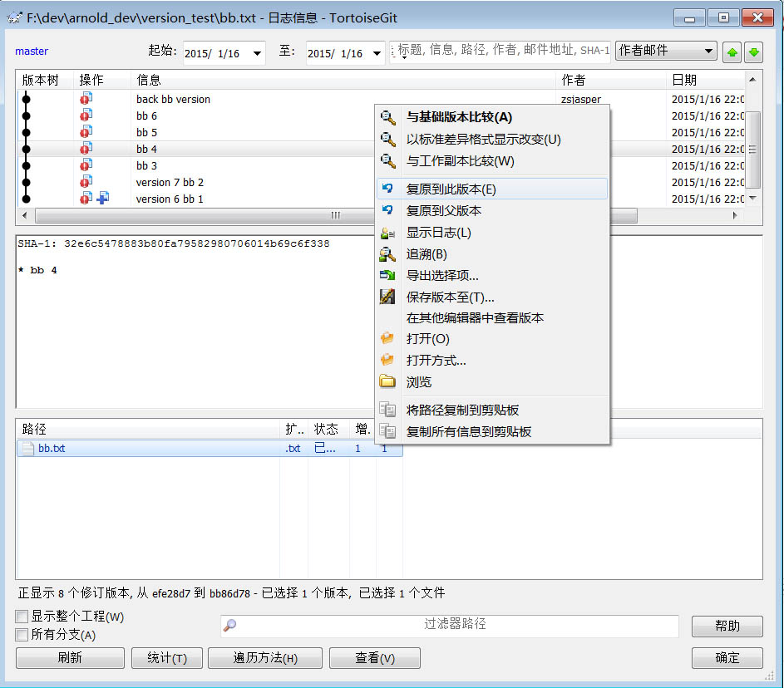Click the 查看(V) button
Viewport: 784px width, 688px height.
(374, 657)
